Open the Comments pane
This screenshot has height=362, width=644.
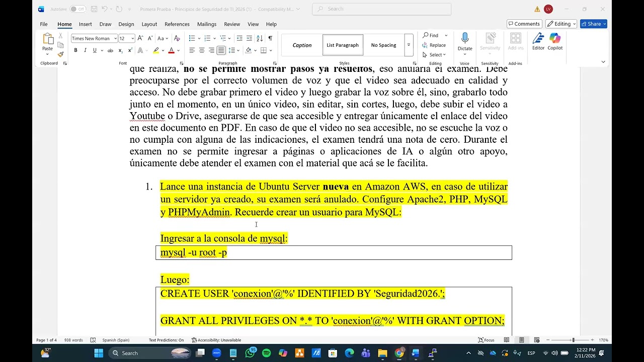tap(524, 24)
